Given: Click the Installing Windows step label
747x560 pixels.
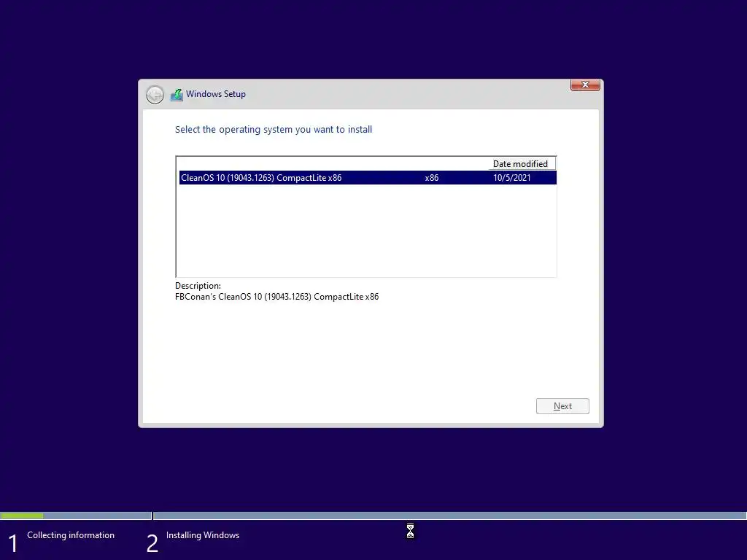Looking at the screenshot, I should [x=203, y=535].
